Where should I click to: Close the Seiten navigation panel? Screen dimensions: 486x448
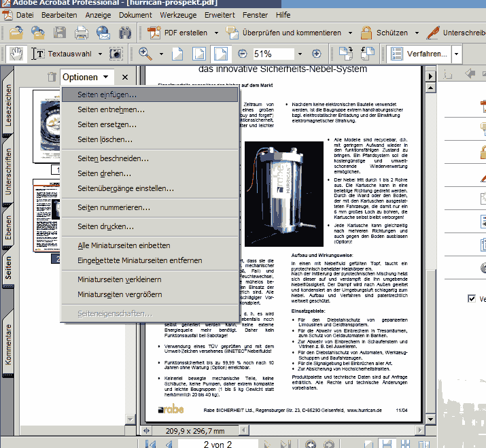click(x=125, y=77)
